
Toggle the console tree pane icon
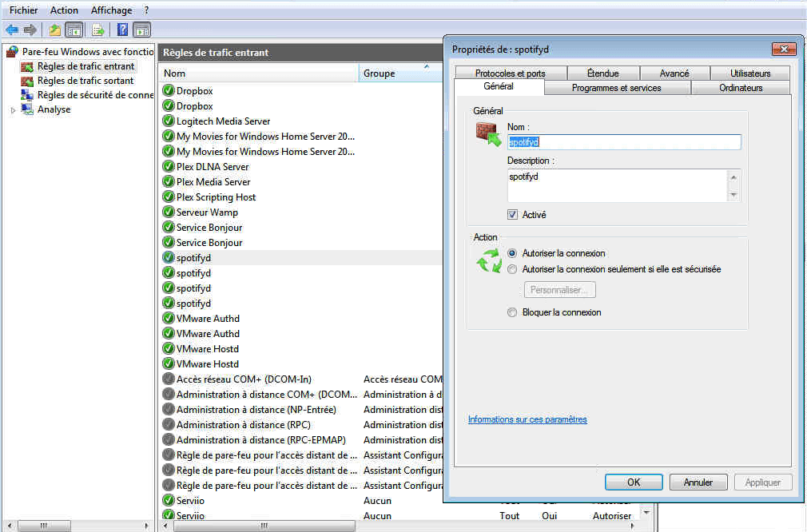[74, 30]
